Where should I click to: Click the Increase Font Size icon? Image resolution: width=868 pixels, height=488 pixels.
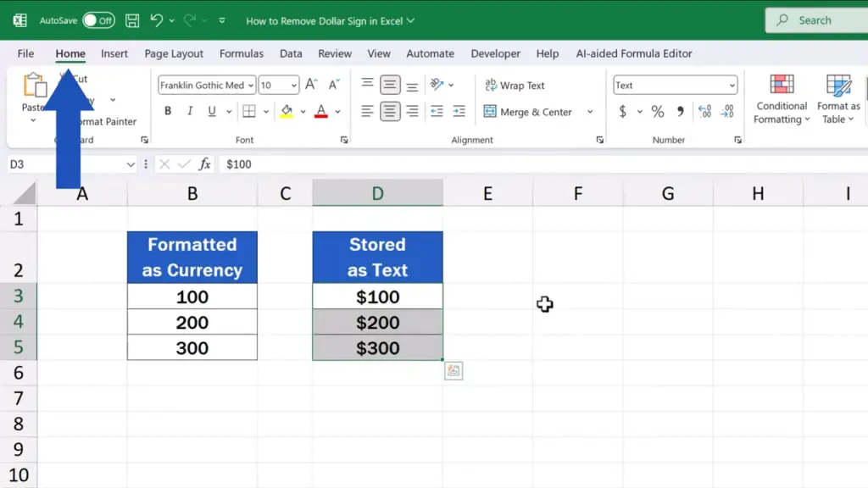(x=311, y=85)
